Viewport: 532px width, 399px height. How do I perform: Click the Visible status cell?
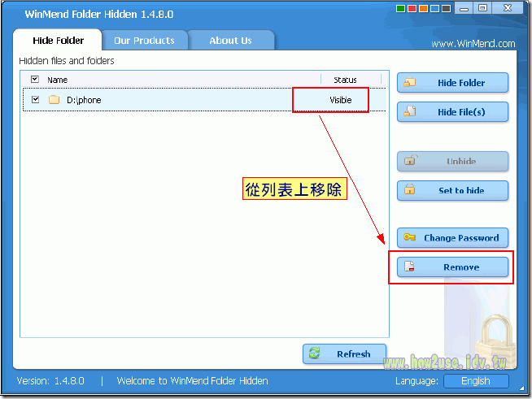click(341, 100)
